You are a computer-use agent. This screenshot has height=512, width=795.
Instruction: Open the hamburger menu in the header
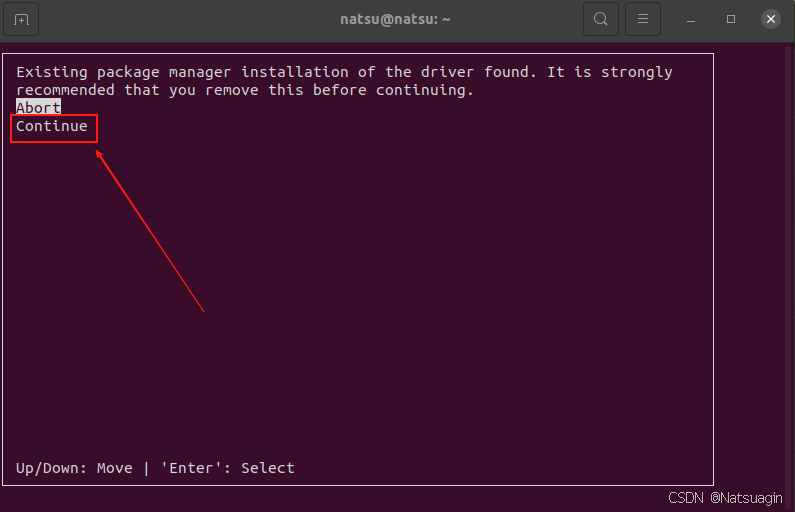(643, 19)
